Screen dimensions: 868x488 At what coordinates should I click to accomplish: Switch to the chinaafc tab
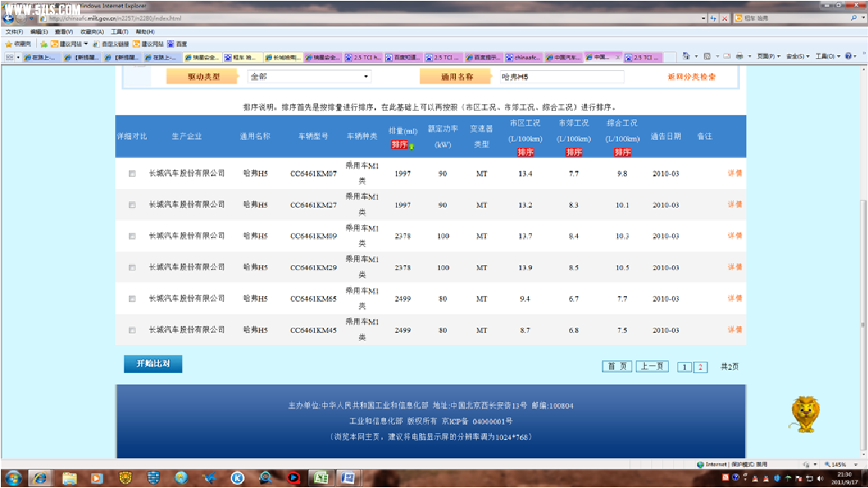[523, 57]
